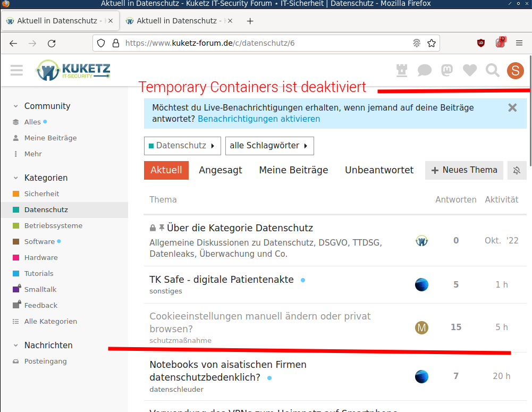This screenshot has width=532, height=412.
Task: Open user avatar S menu
Action: 516,71
